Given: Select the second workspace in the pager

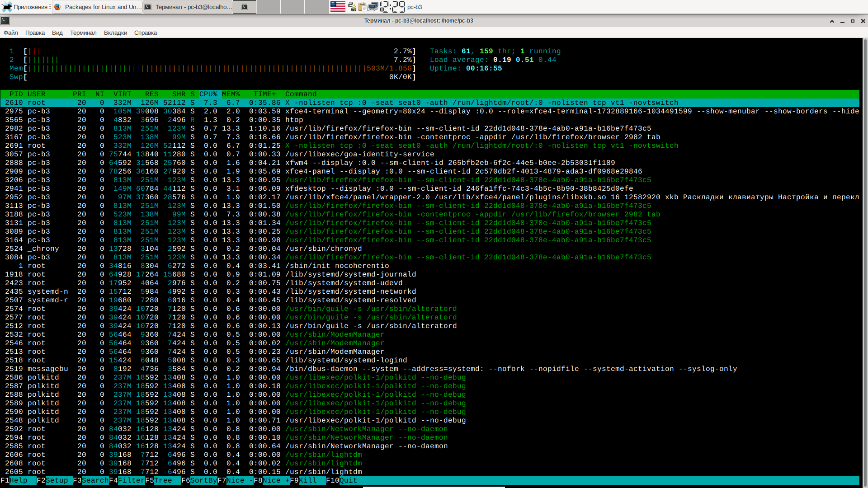Looking at the screenshot, I should 269,7.
